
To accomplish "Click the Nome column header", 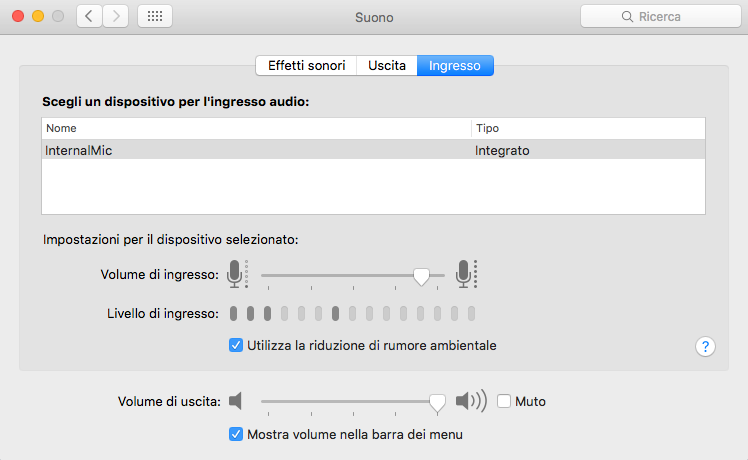I will click(255, 128).
